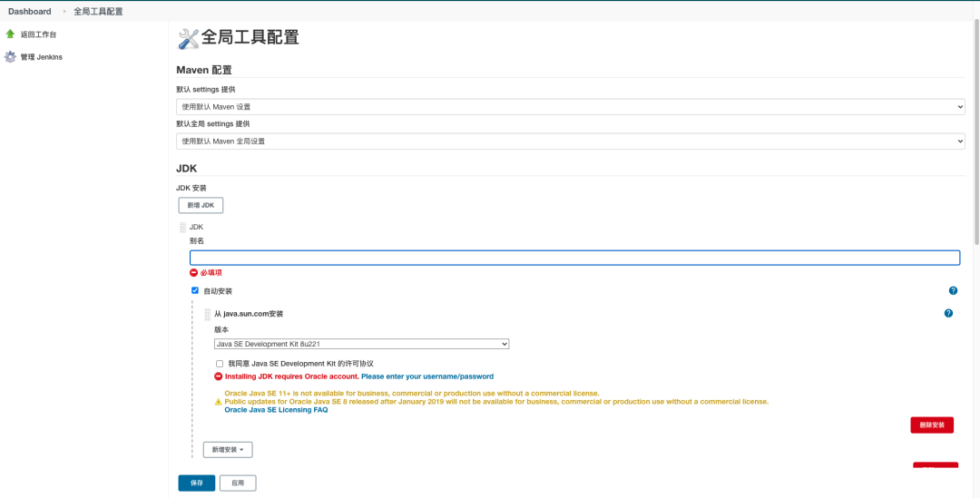
Task: Uncheck the 自动安装 checkbox
Action: (195, 290)
